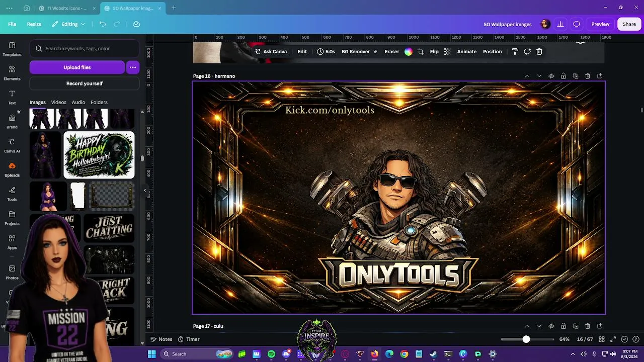Switch to the Folders tab in Uploads
This screenshot has width=644, height=362.
pos(99,102)
